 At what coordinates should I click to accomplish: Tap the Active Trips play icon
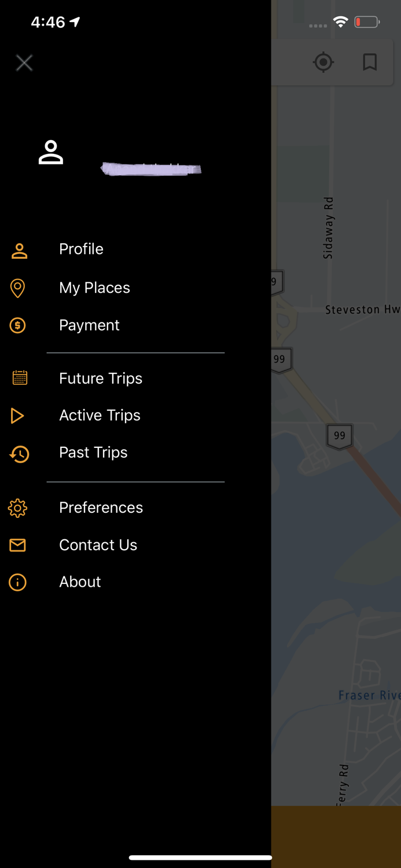click(x=17, y=415)
